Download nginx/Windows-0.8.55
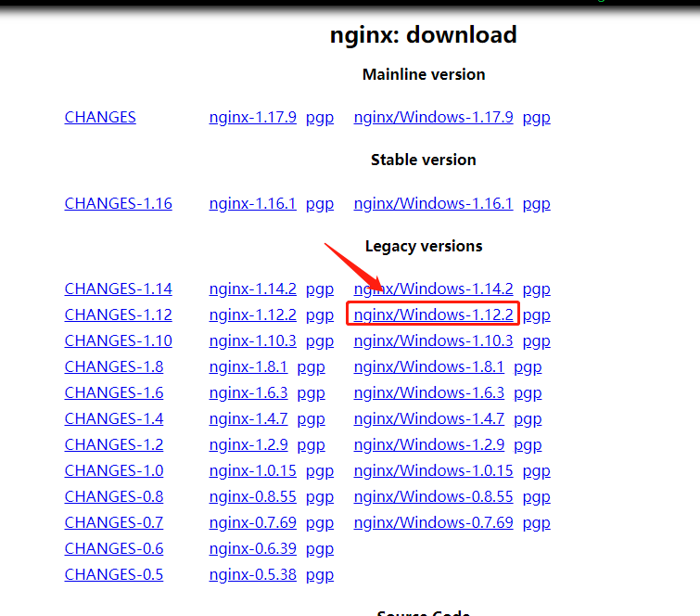This screenshot has height=616, width=700. pos(434,495)
